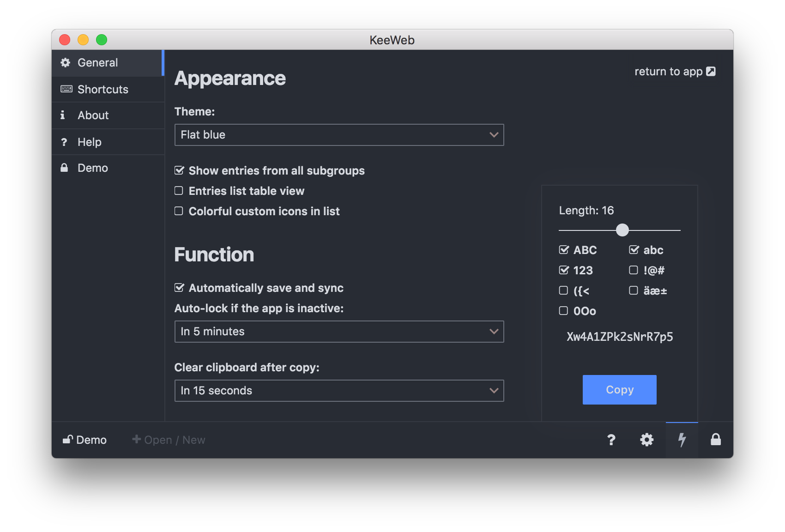Click the Length: 16 label
785x532 pixels.
(586, 211)
